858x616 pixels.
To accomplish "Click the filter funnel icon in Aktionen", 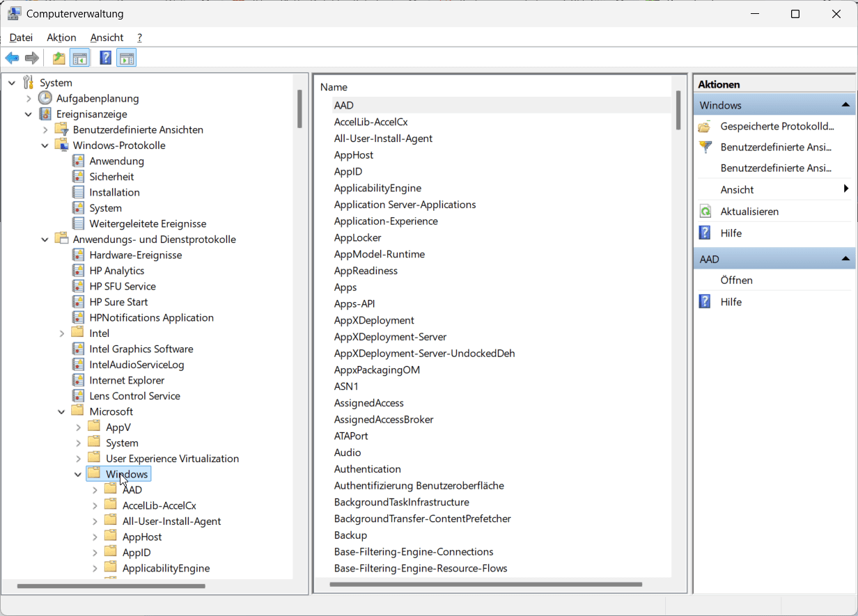I will click(x=705, y=147).
